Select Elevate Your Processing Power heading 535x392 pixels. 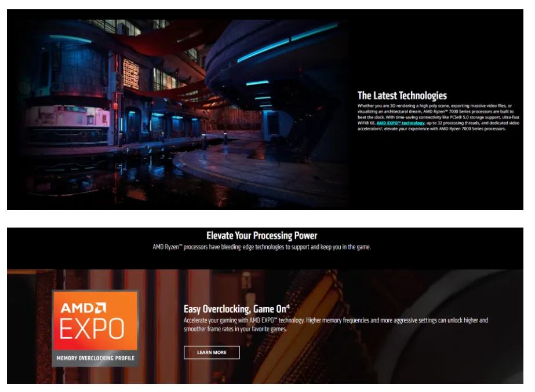tap(261, 236)
